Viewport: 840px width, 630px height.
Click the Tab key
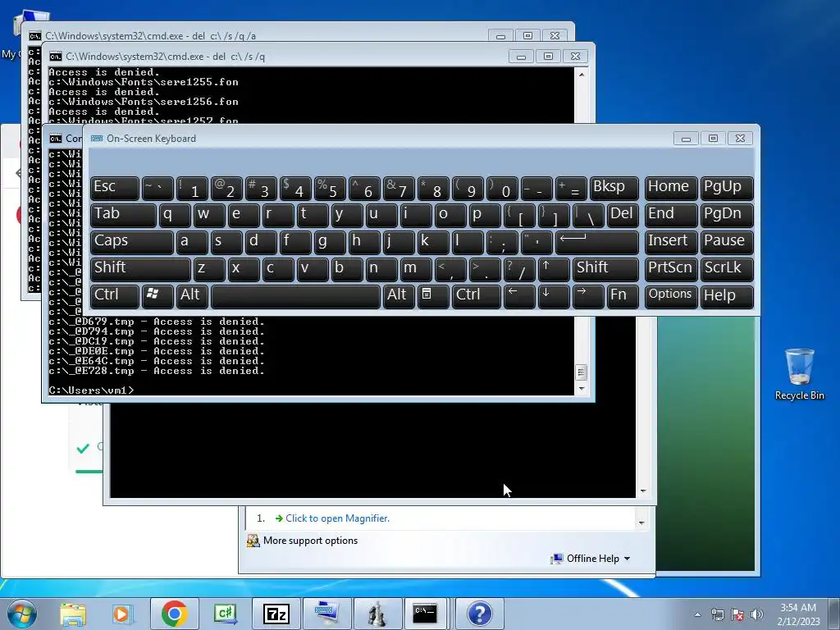tap(123, 215)
